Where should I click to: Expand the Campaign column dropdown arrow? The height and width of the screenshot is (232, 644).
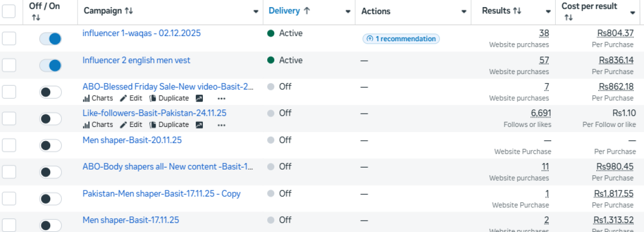point(256,12)
